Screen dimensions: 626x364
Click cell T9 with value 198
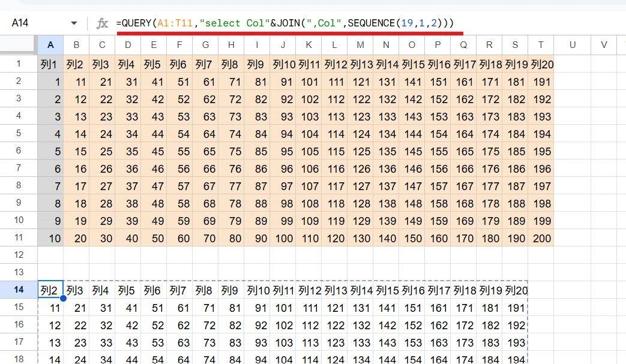[x=541, y=203]
